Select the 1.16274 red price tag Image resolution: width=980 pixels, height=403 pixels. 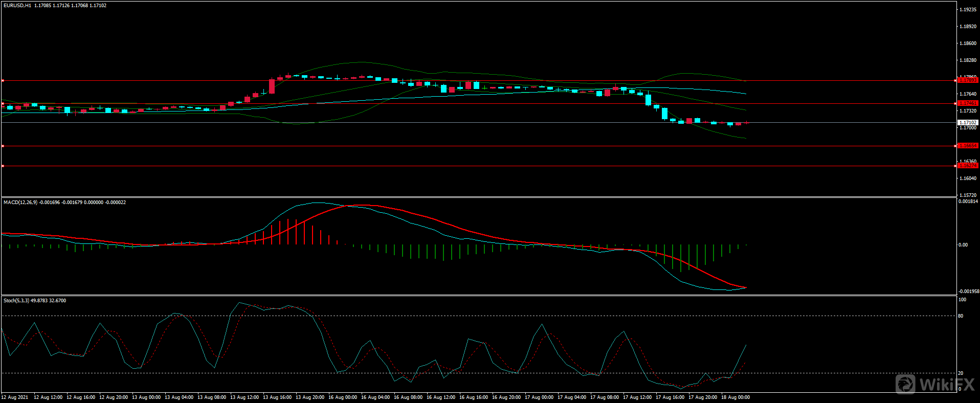click(968, 166)
